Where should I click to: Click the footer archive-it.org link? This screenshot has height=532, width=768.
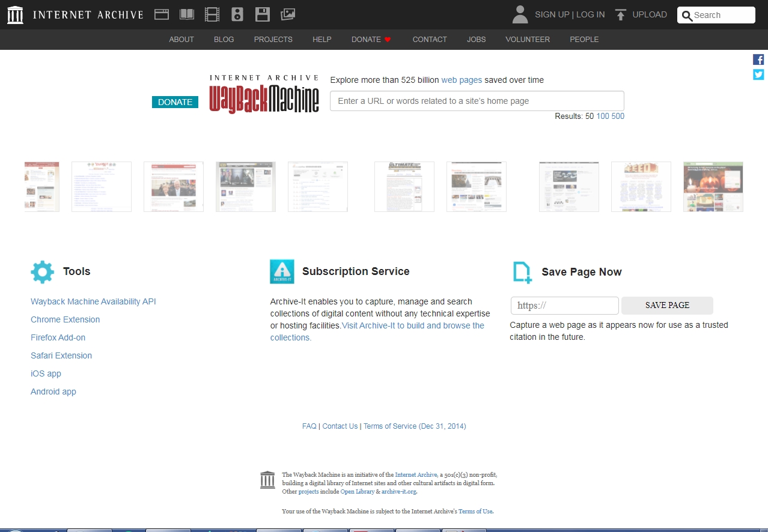coord(398,492)
